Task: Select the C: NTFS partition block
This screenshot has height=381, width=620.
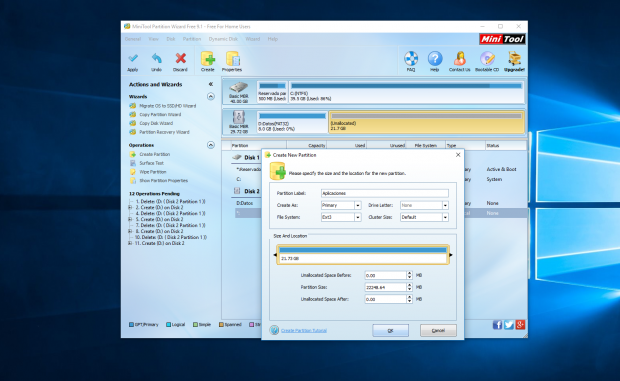Action: tap(406, 92)
